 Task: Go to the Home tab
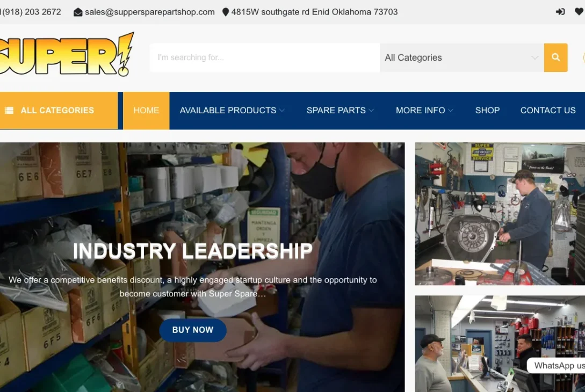coord(146,111)
